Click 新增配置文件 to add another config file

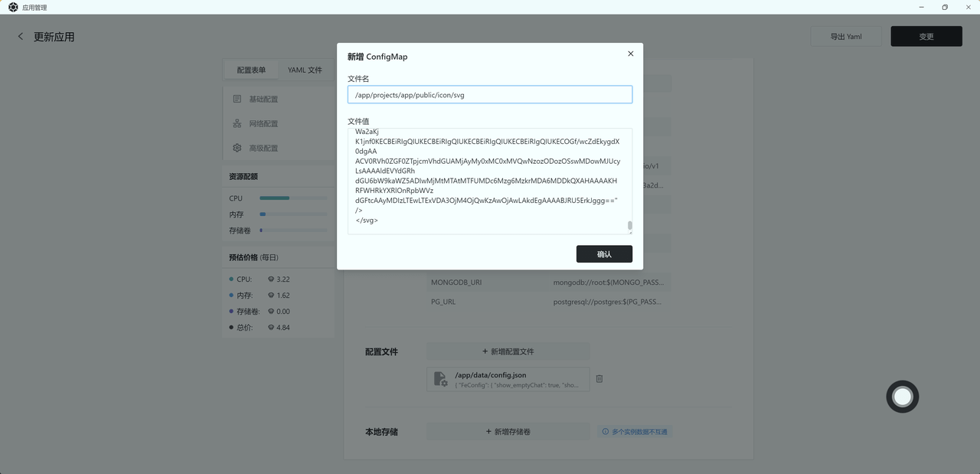point(508,351)
